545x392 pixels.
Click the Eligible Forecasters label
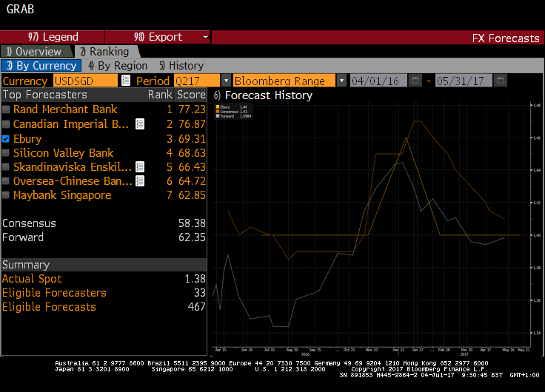tap(54, 293)
